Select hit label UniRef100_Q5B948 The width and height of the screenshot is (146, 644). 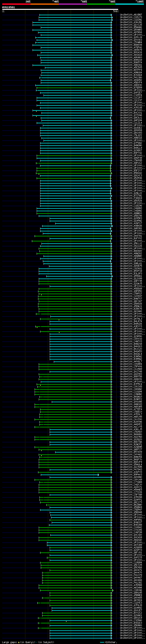tap(131, 512)
